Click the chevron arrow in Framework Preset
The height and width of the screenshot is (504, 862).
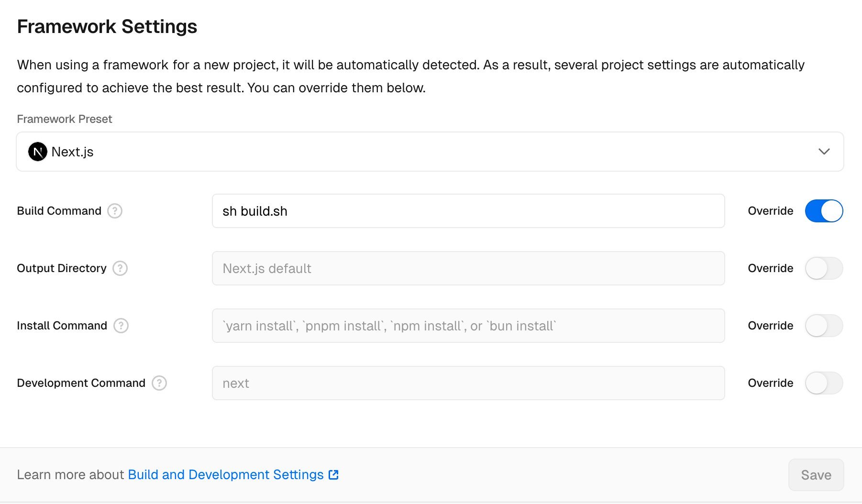pos(824,152)
